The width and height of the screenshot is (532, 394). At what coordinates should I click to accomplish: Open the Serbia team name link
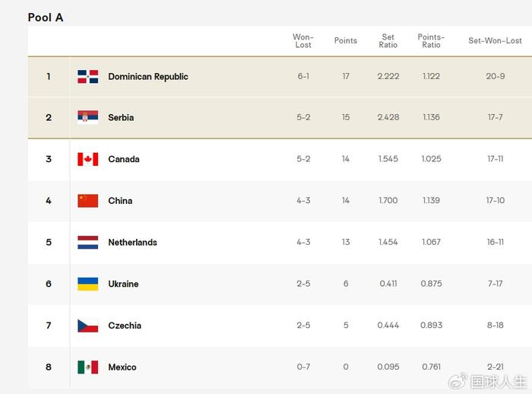point(121,118)
